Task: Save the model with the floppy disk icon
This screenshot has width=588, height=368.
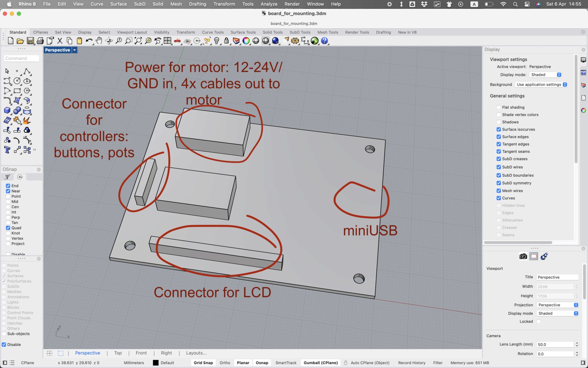Action: [x=30, y=41]
